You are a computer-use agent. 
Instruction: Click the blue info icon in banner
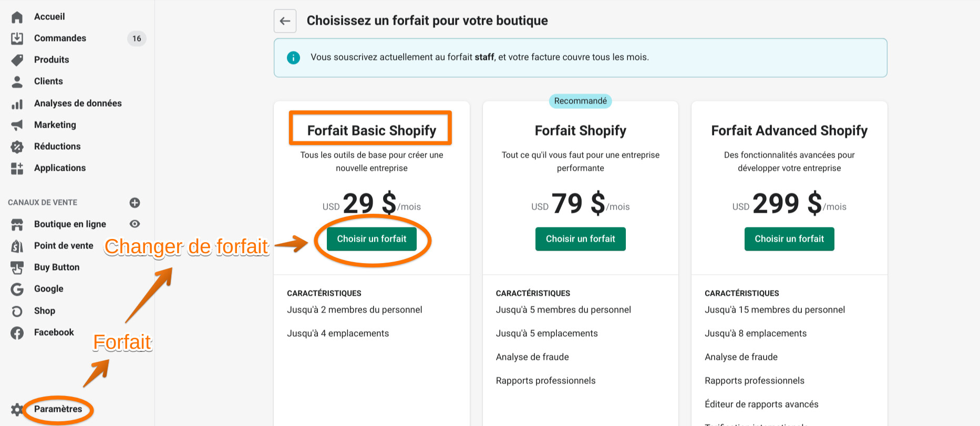coord(293,58)
